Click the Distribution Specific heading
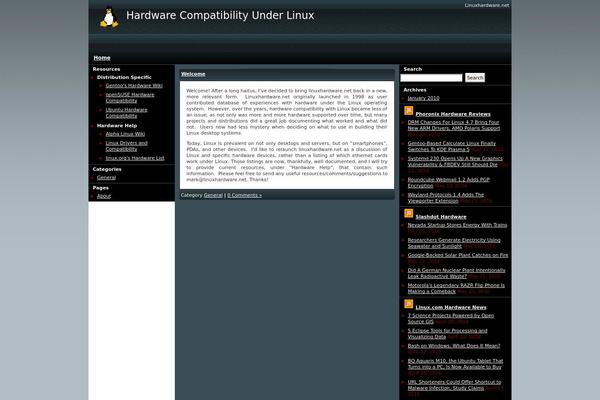 coord(124,77)
